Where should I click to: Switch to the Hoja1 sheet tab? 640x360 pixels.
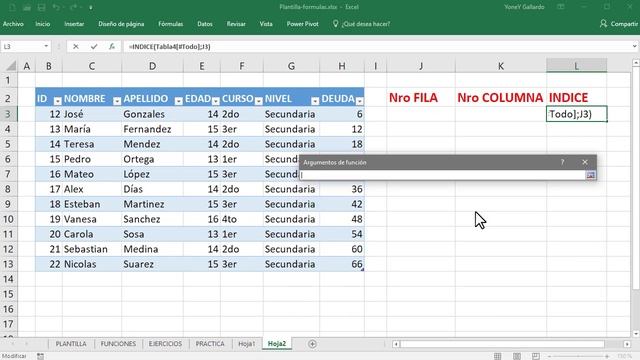(247, 344)
